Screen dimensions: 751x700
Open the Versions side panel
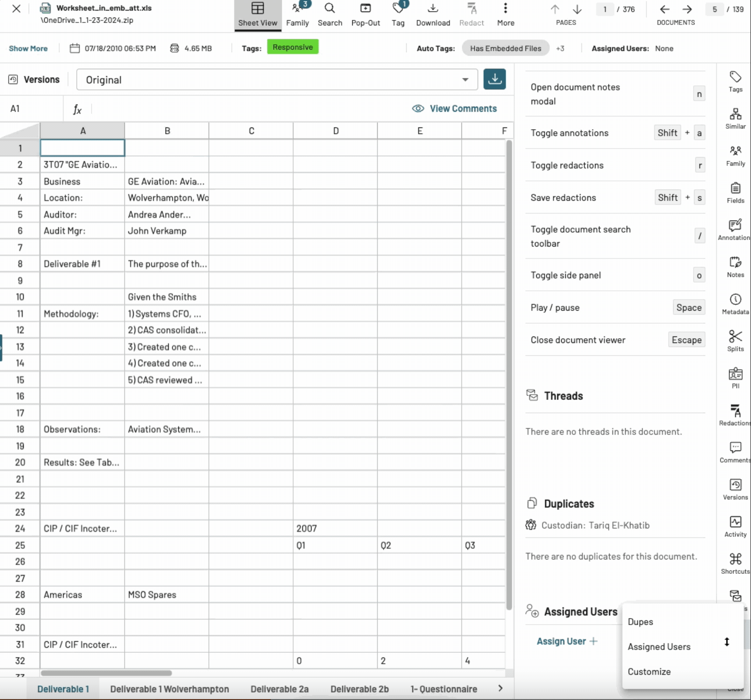735,490
